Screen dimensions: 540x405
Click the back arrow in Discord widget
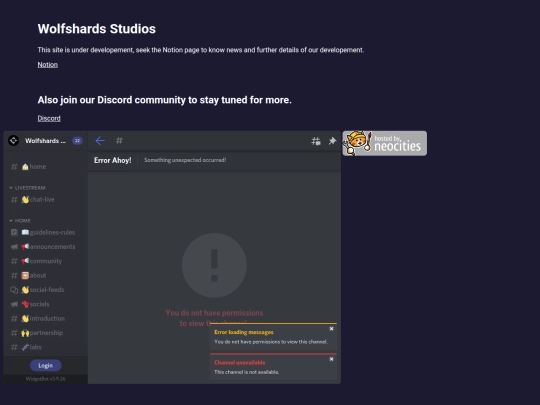[100, 141]
